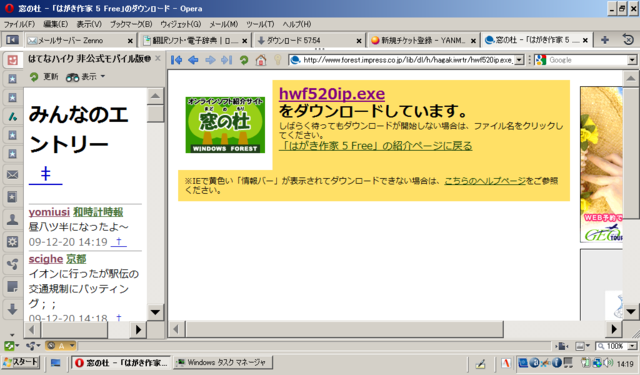Open the scighe user link
The height and width of the screenshot is (375, 640).
[x=46, y=259]
